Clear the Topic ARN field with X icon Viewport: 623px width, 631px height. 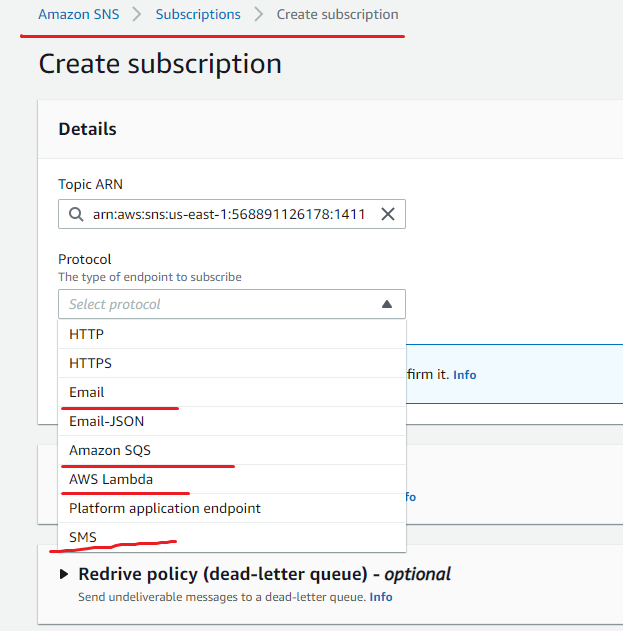388,214
